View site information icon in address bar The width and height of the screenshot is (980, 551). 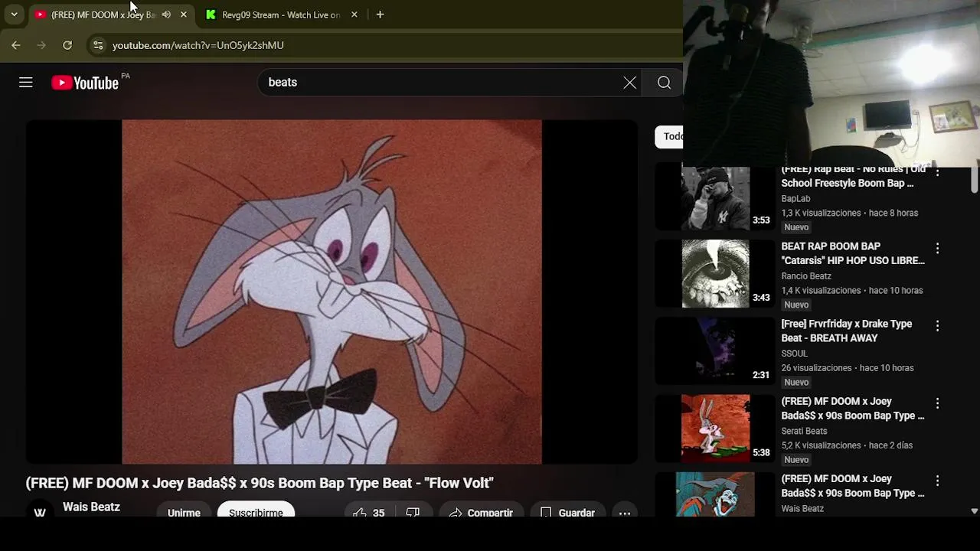click(x=98, y=45)
